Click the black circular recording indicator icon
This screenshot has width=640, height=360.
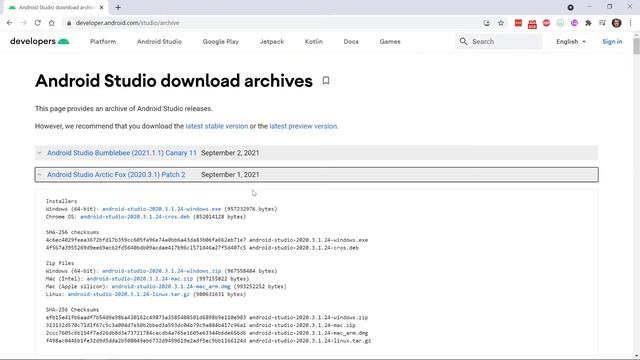[571, 7]
